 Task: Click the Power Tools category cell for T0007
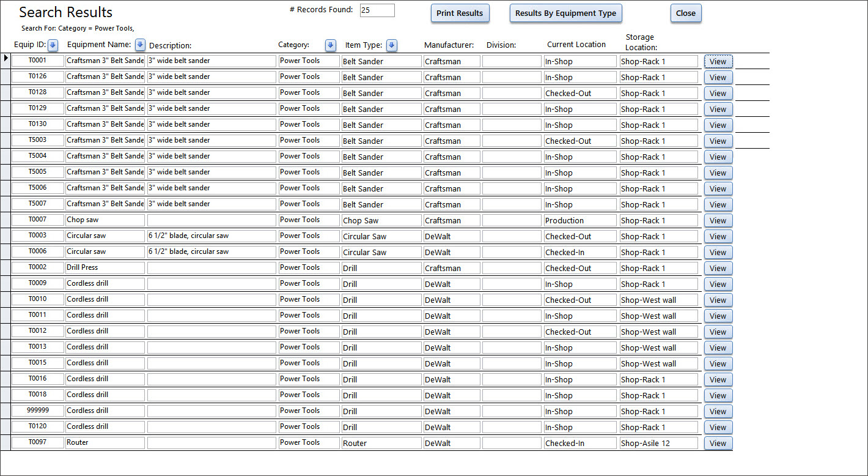click(309, 220)
